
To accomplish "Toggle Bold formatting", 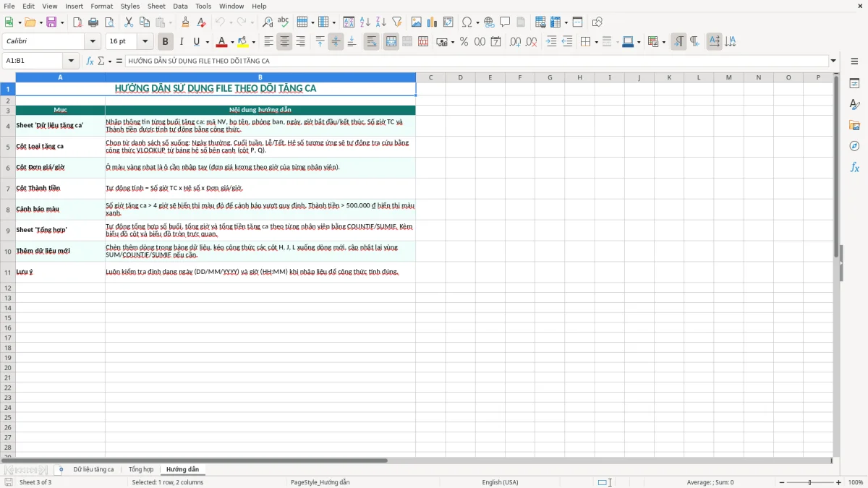I will click(165, 42).
